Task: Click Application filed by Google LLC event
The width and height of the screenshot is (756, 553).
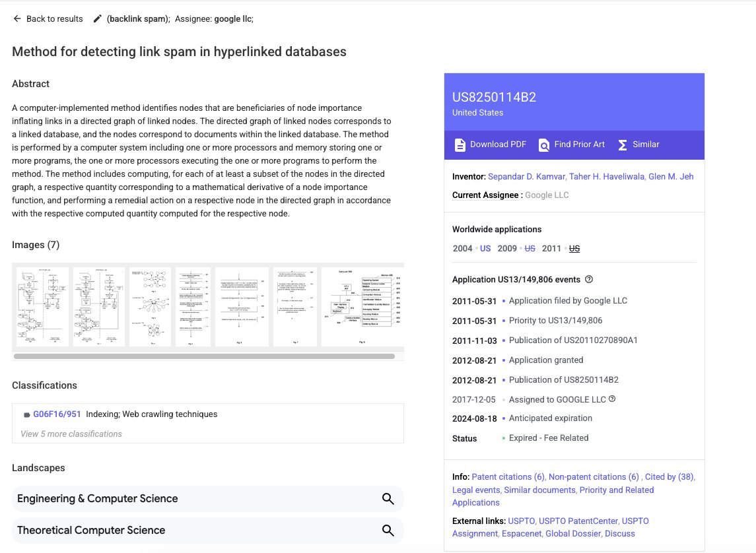Action: [568, 300]
